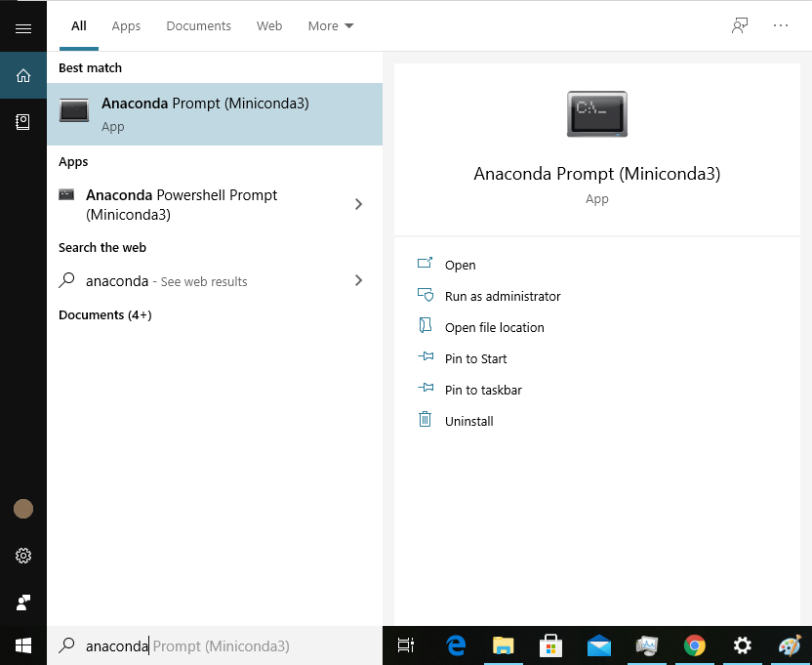Click Run as administrator text
Image resolution: width=812 pixels, height=665 pixels.
coord(503,296)
